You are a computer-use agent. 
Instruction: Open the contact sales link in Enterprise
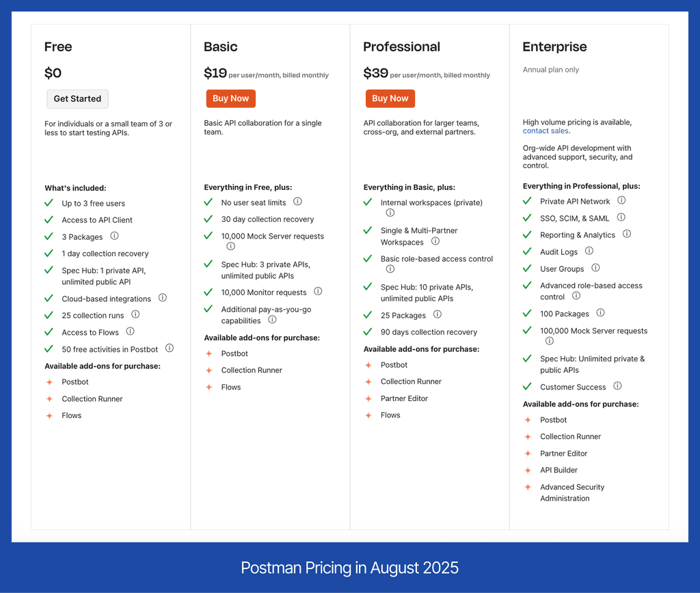pos(546,130)
